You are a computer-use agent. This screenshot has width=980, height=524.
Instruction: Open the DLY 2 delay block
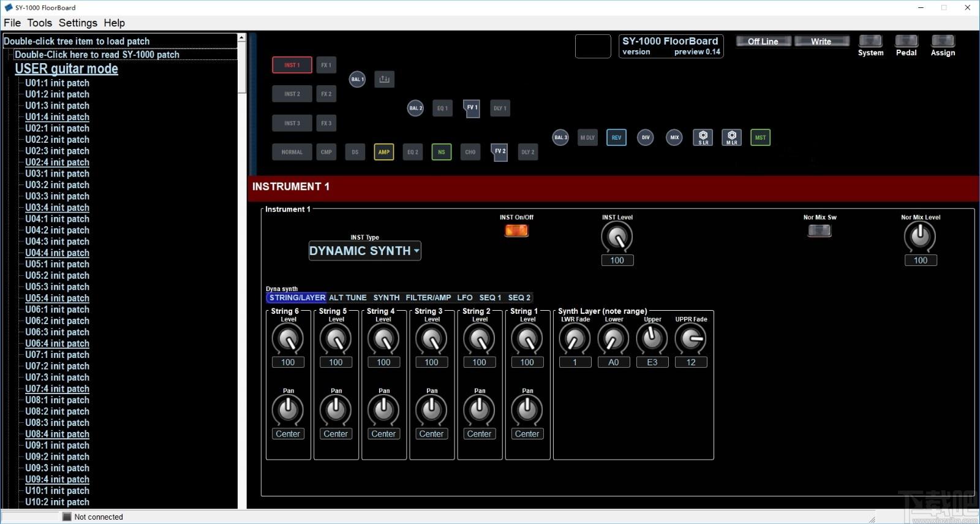point(528,152)
